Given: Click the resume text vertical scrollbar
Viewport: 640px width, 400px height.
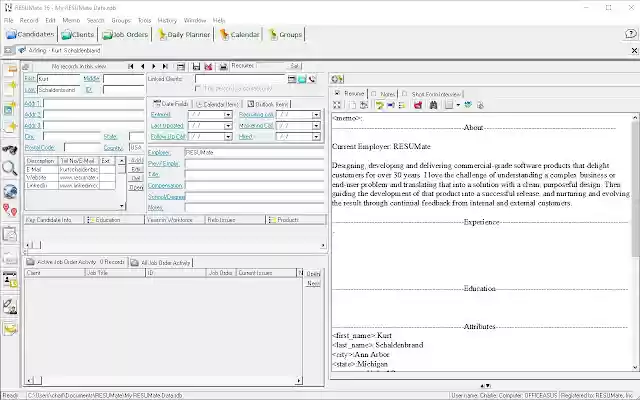Looking at the screenshot, I should coord(635,242).
